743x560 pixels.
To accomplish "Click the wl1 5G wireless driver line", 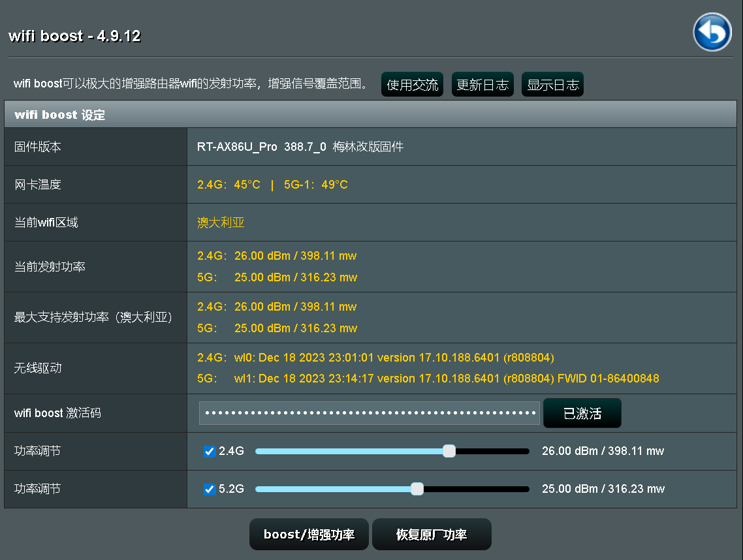I will [428, 379].
